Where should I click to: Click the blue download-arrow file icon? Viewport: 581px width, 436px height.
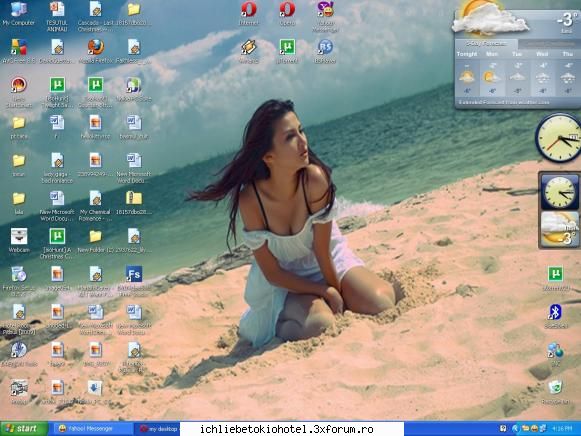click(x=95, y=388)
